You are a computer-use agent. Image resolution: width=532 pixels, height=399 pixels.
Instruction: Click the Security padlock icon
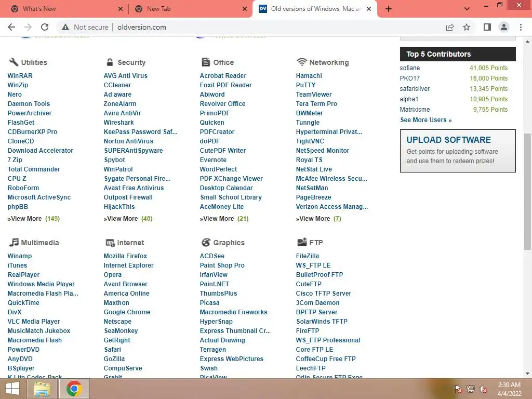tap(110, 62)
